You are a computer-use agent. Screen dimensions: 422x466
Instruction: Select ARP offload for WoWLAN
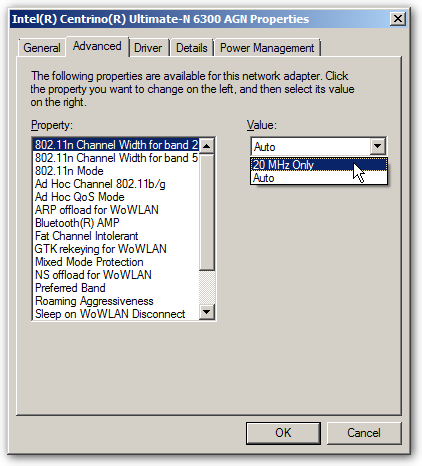[x=116, y=210]
